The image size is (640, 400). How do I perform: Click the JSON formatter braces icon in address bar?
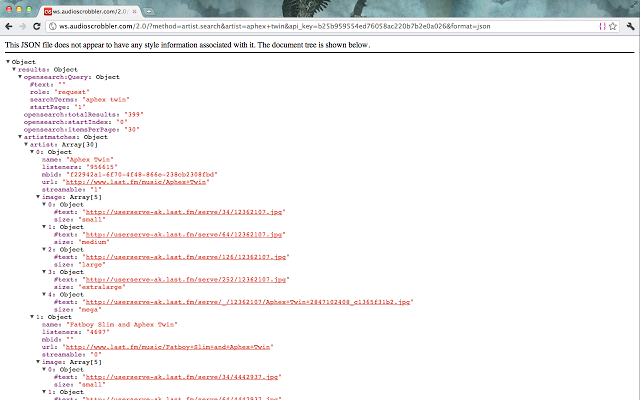(x=602, y=27)
